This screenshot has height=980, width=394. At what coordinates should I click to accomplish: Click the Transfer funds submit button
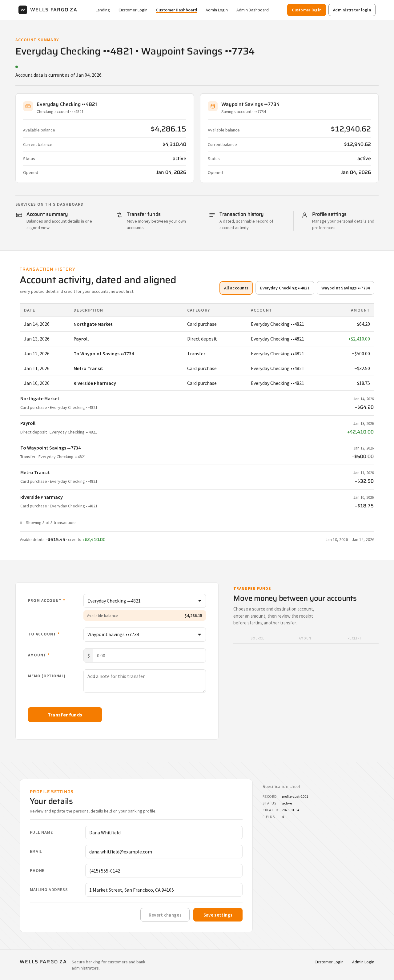tap(65, 715)
